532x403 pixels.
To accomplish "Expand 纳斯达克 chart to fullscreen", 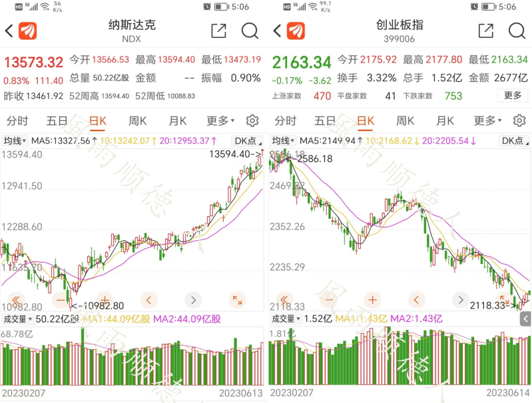I will click(237, 300).
